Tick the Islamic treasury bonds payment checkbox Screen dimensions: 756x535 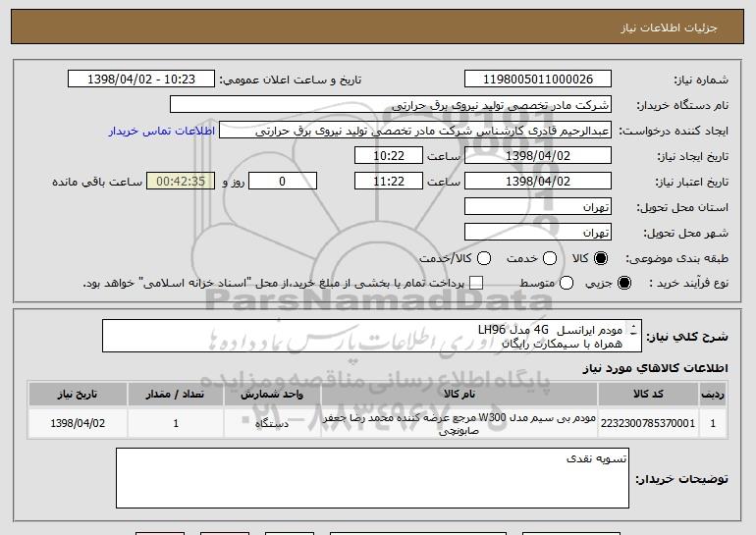[476, 283]
